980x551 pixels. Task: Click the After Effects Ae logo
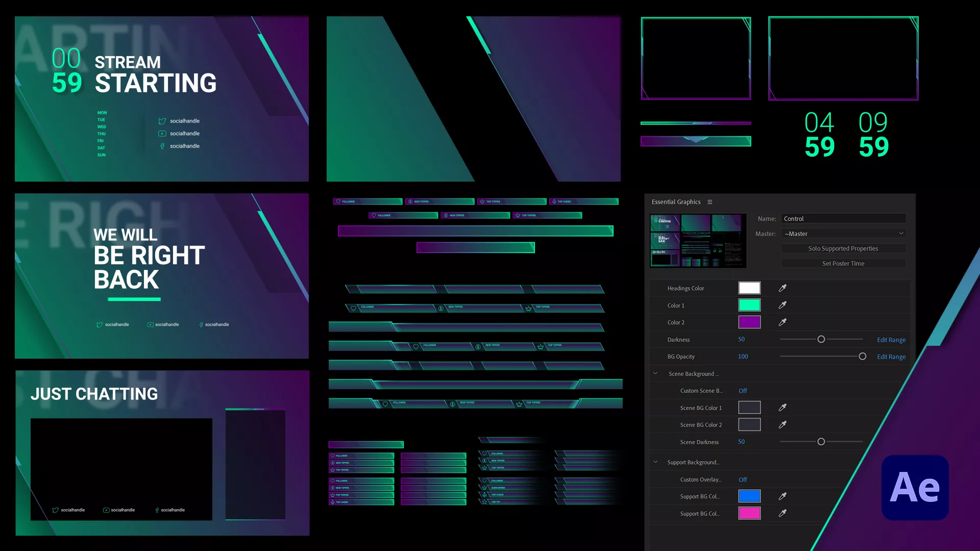tap(915, 488)
